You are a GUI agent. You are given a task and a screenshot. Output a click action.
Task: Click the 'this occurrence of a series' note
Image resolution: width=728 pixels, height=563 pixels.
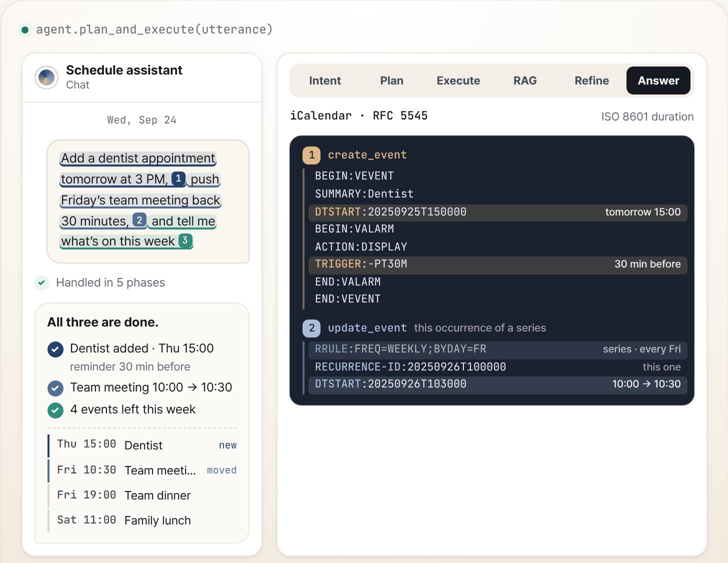[x=480, y=328]
